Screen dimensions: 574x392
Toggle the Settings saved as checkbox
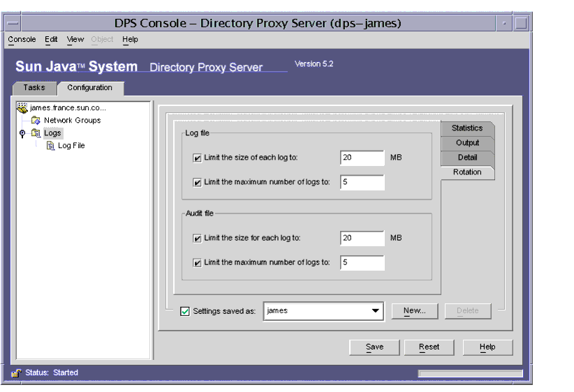[x=185, y=311]
